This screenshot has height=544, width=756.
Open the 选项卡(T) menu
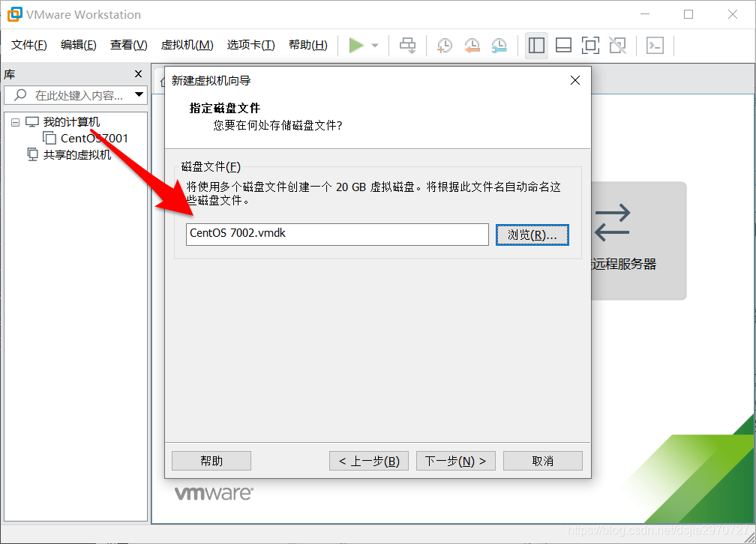[x=250, y=45]
